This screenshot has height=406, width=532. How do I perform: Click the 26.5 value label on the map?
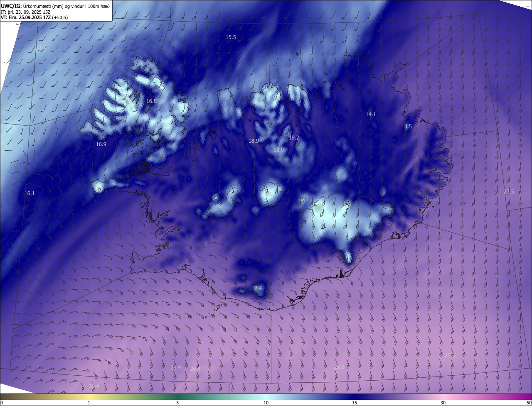(450, 356)
